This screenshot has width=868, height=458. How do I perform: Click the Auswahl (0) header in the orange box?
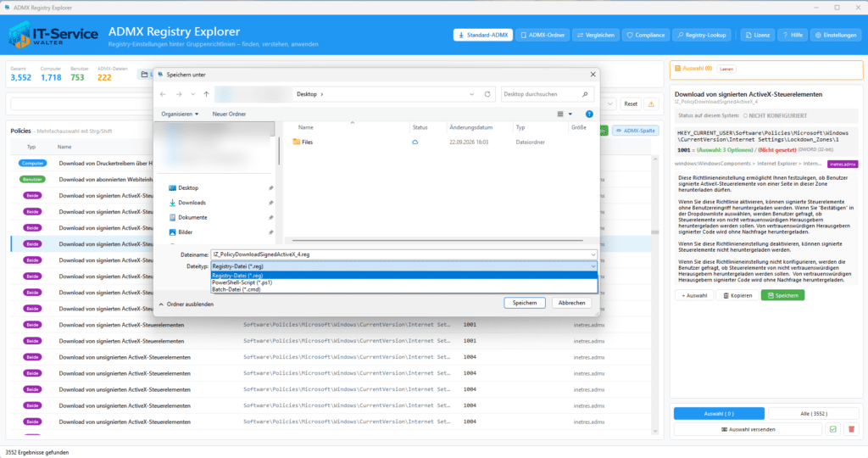pos(693,69)
